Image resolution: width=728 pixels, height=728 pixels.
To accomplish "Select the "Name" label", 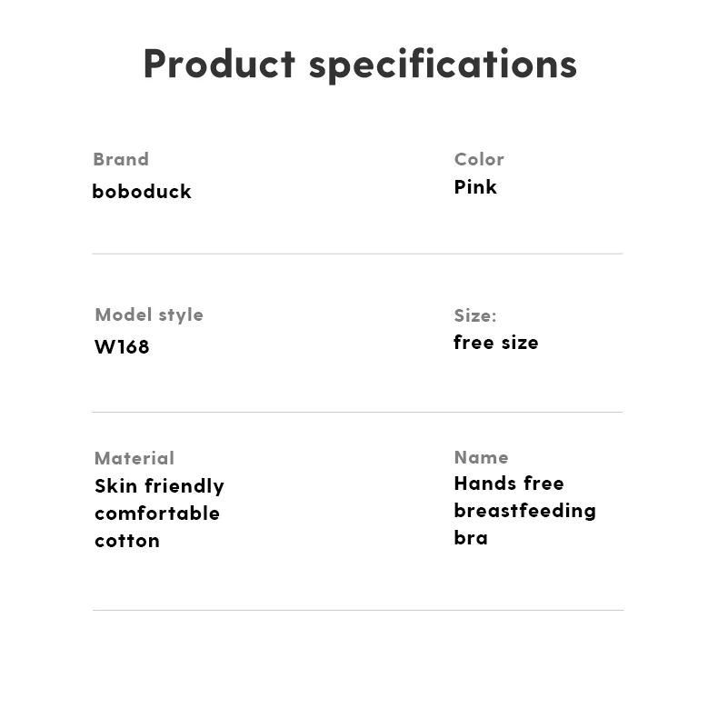I will (481, 457).
